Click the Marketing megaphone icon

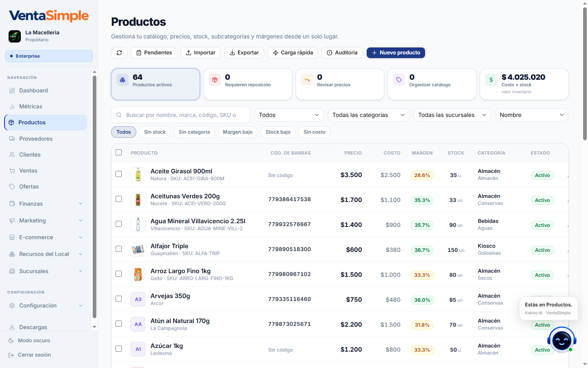(x=12, y=220)
